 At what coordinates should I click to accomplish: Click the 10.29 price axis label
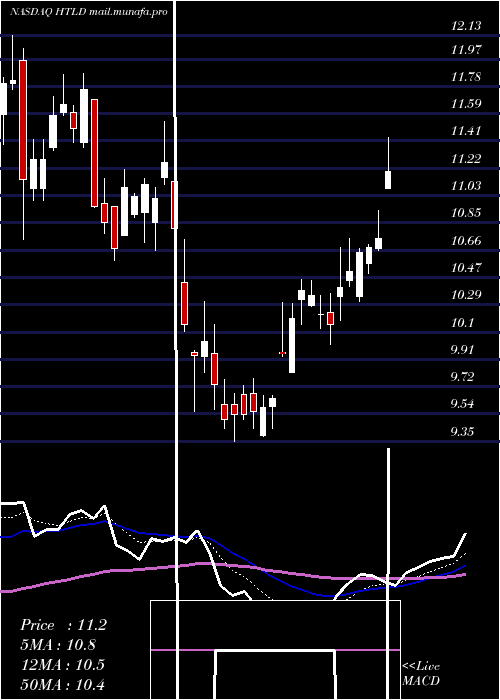[466, 295]
